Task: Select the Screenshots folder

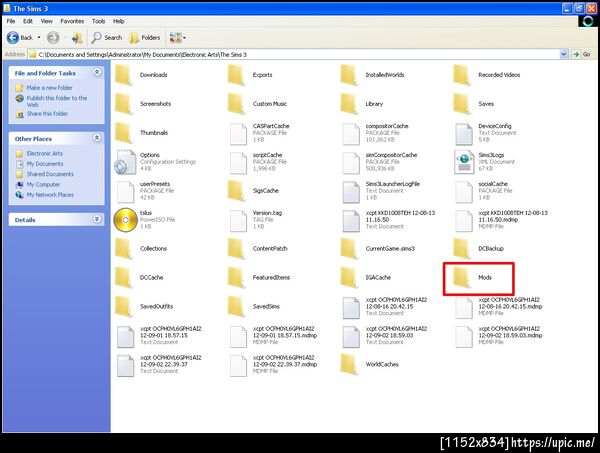Action: [x=143, y=104]
